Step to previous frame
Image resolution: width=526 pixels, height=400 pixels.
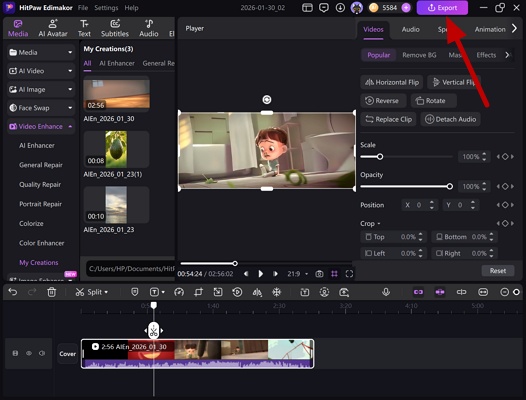pos(246,274)
